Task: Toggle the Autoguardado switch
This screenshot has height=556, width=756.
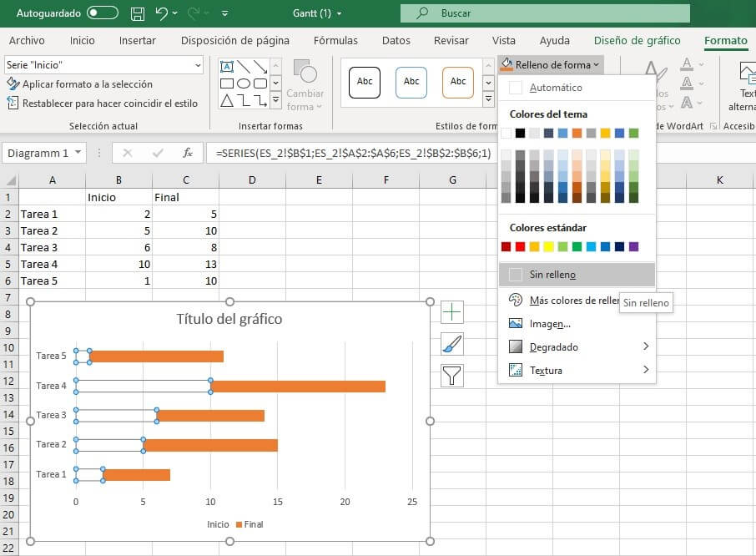Action: click(x=103, y=13)
